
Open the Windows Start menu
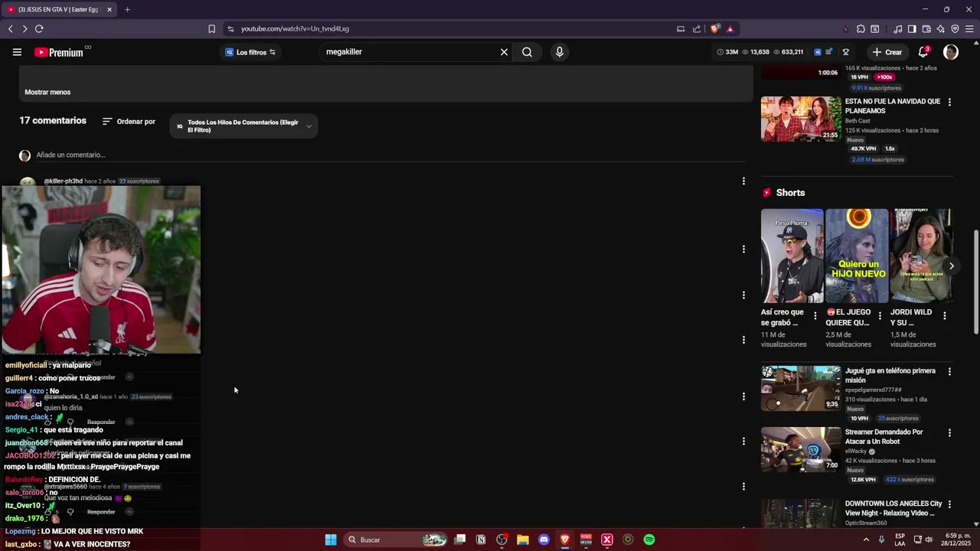[331, 540]
